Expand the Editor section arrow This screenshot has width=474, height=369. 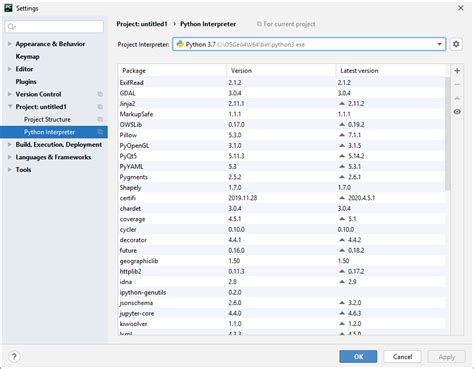tap(10, 69)
